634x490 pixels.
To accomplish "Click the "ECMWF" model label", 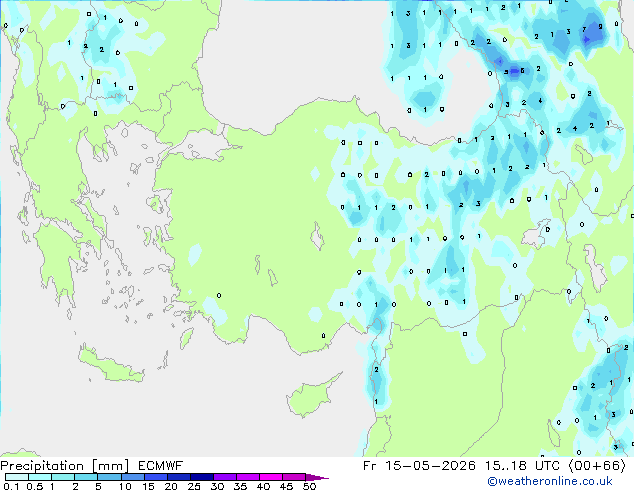I will pyautogui.click(x=161, y=466).
